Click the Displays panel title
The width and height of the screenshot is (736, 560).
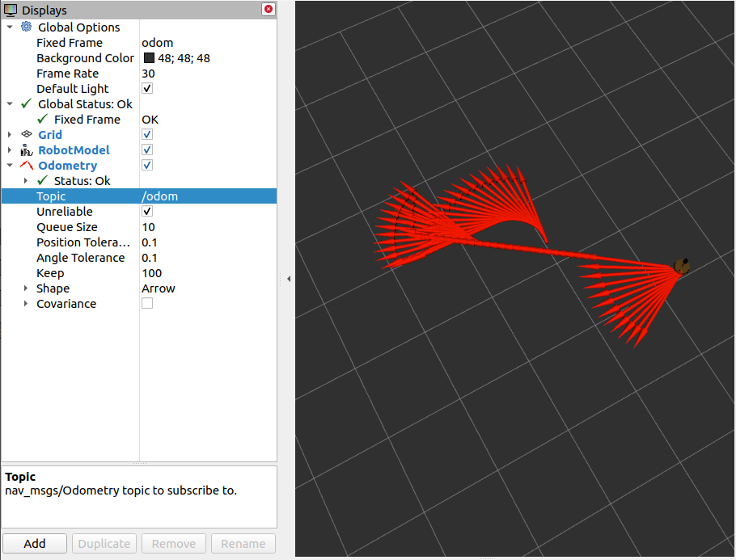(x=44, y=10)
